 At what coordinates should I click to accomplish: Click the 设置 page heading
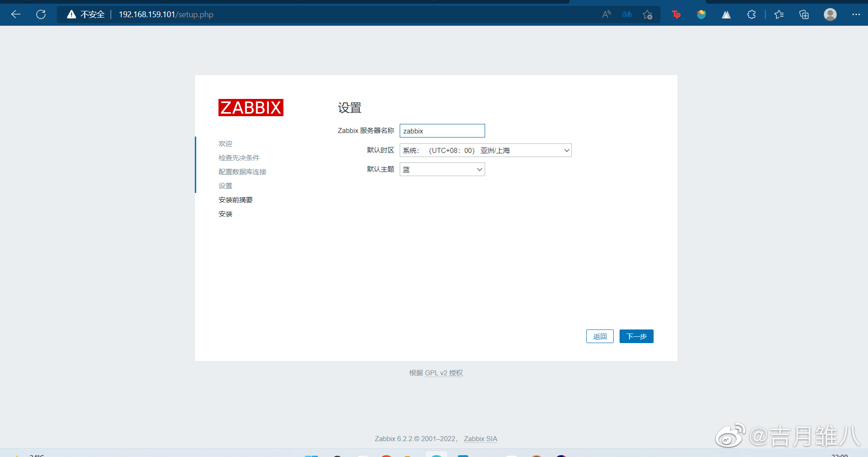[350, 108]
